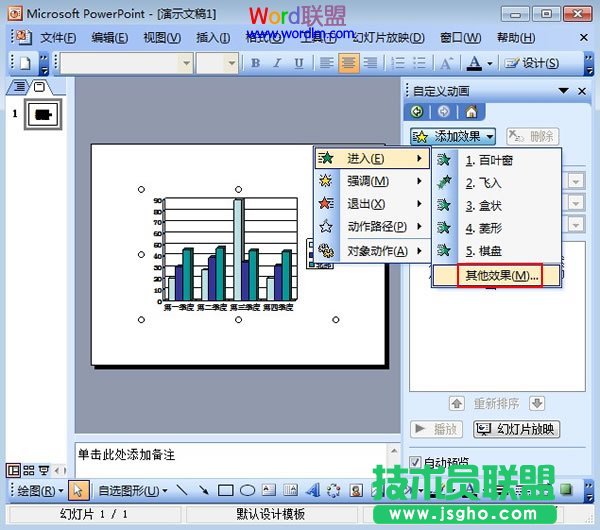
Task: Click the task pane back arrow
Action: (x=416, y=112)
